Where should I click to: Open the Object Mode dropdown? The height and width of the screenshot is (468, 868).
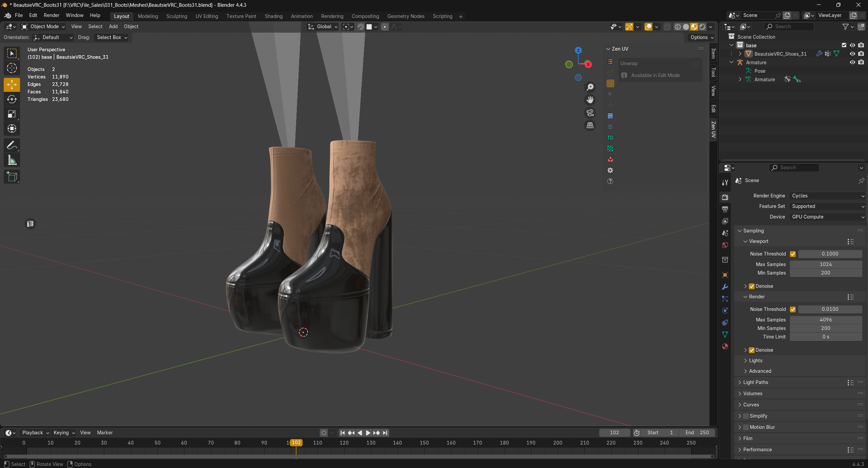point(43,27)
